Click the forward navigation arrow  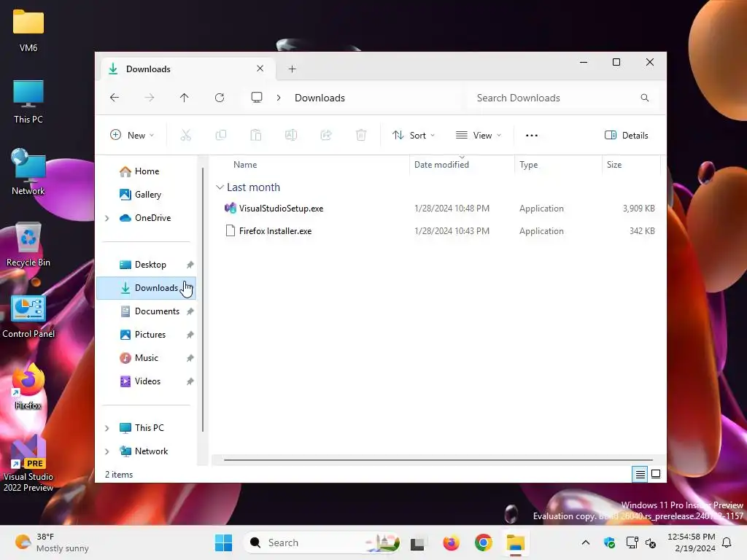click(x=150, y=98)
